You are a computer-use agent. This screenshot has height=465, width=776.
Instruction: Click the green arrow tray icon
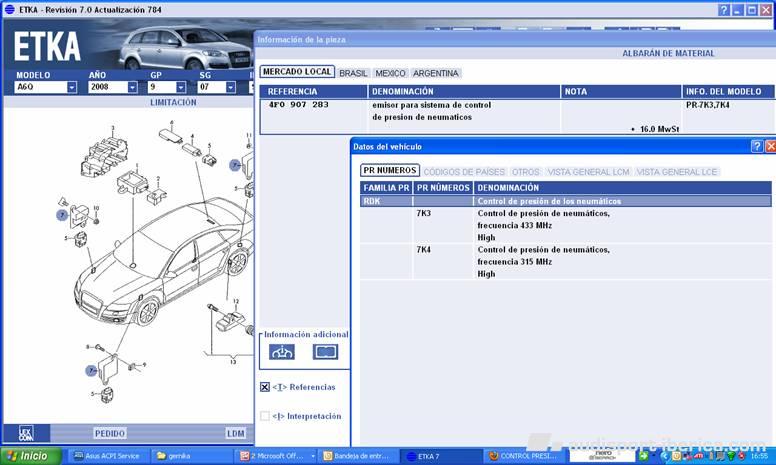(643, 456)
